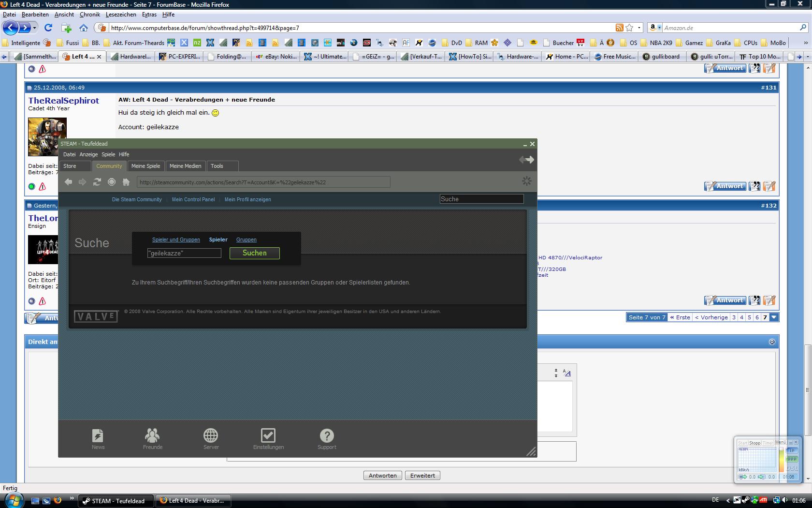The height and width of the screenshot is (508, 812).
Task: Open Steam Anzeige menu
Action: (88, 154)
